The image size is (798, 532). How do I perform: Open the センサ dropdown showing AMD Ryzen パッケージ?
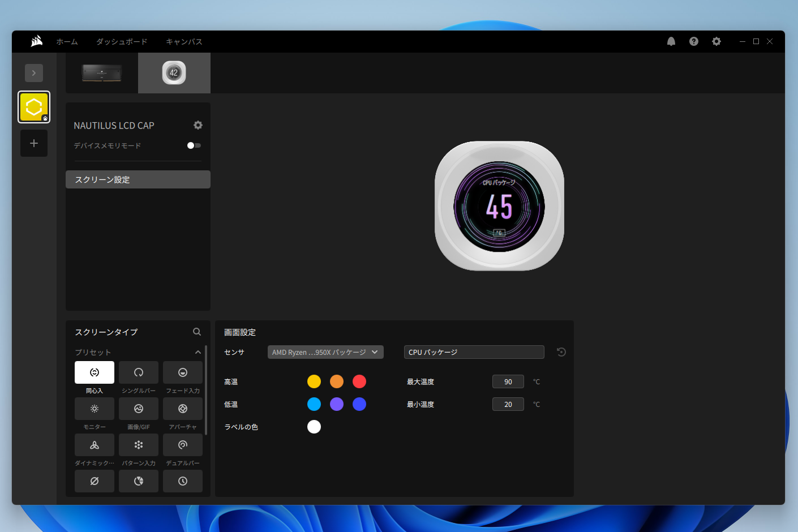325,352
